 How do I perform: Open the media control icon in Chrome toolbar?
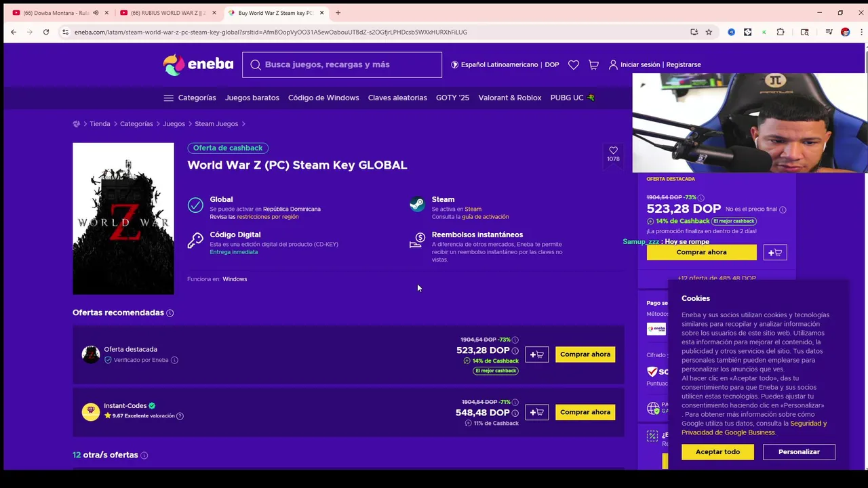(829, 32)
